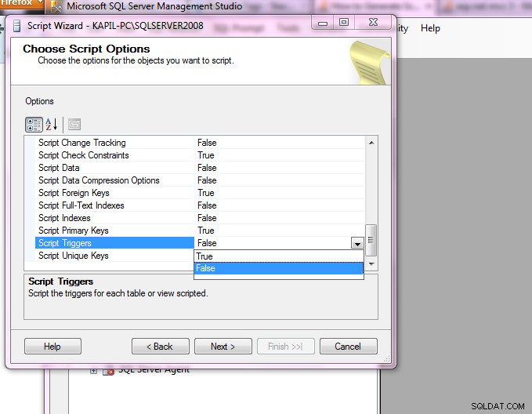
Task: Open the grayed Property Pages icon
Action: click(74, 125)
